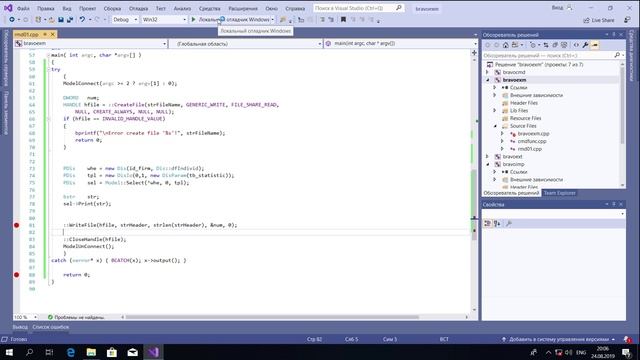Click the Вход sign-in link

[557, 8]
